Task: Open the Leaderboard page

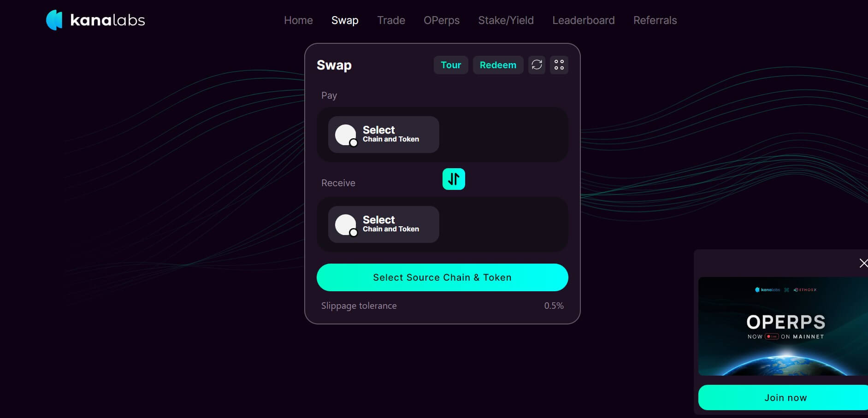Action: coord(584,20)
